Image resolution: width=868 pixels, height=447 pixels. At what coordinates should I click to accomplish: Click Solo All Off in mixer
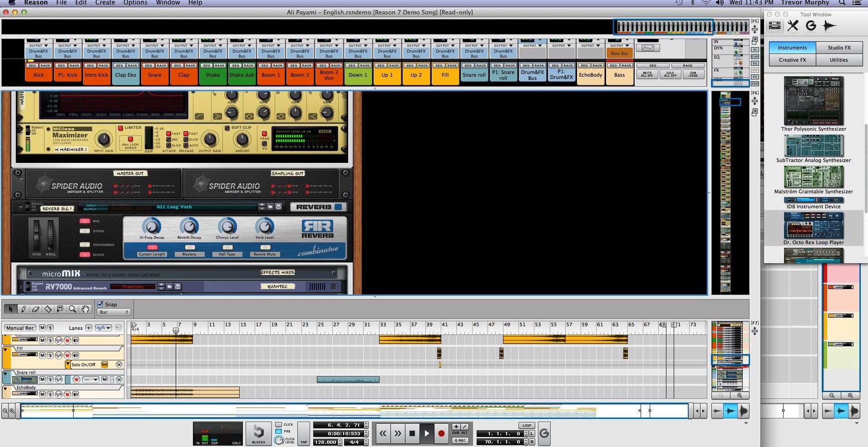point(670,74)
